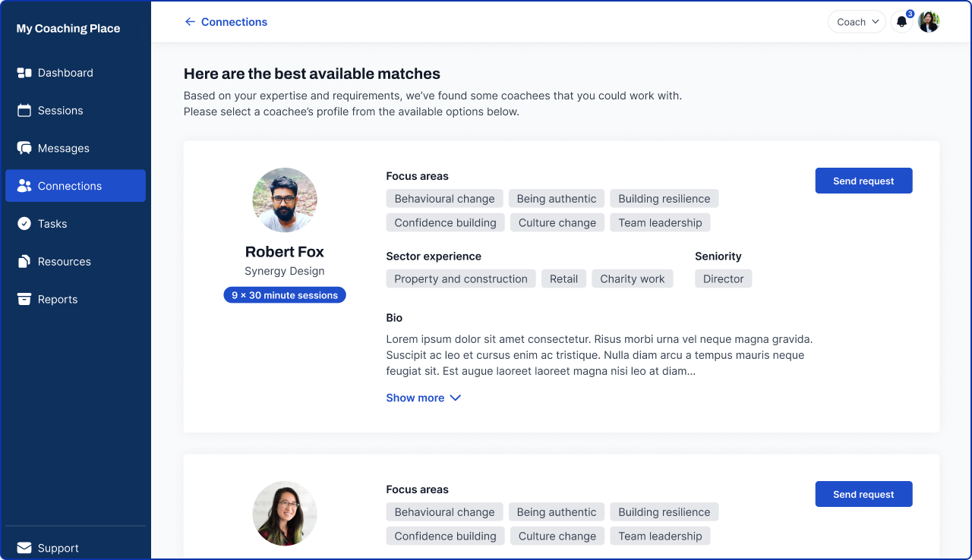972x560 pixels.
Task: Expand Robert Fox bio with Show more
Action: [x=424, y=398]
